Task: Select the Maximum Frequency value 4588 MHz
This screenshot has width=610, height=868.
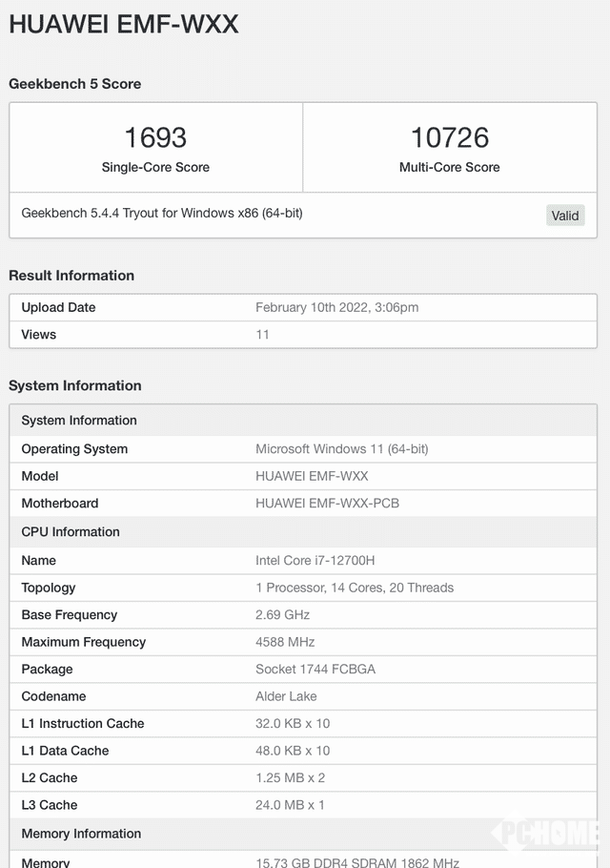Action: [285, 642]
